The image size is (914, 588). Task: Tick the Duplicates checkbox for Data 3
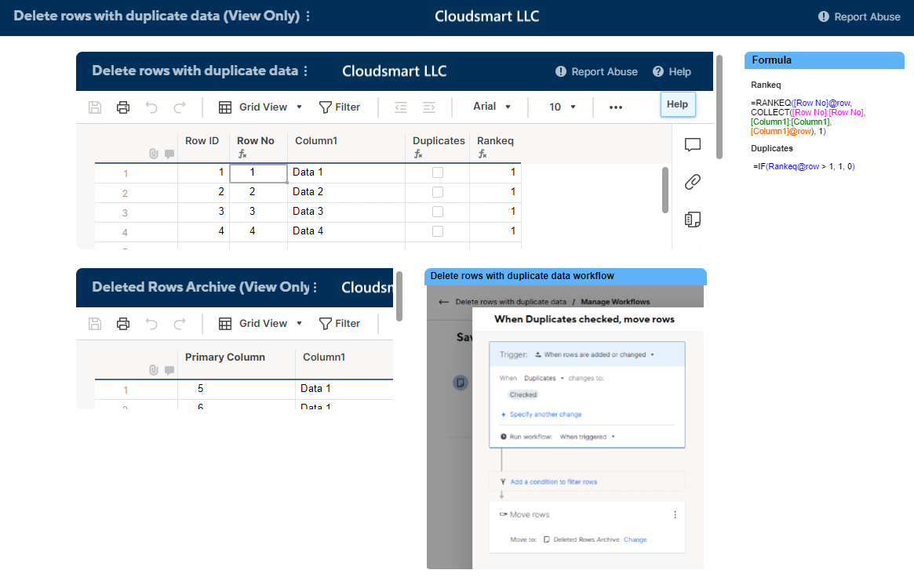[x=438, y=212]
